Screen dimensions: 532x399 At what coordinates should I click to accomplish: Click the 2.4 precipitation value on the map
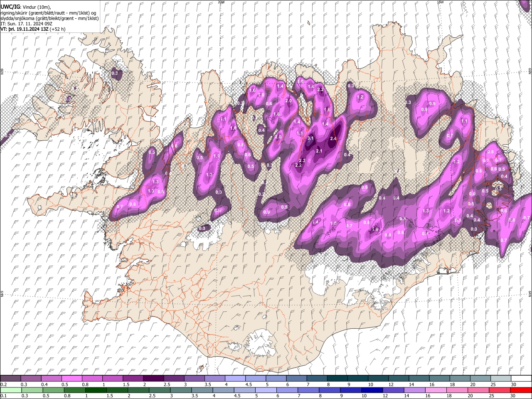point(333,138)
